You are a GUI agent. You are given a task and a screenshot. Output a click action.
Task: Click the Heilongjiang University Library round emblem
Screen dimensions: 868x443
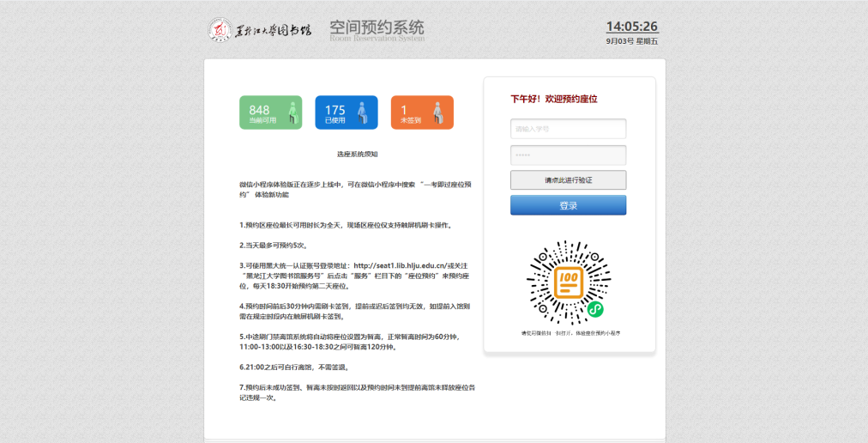pyautogui.click(x=220, y=30)
